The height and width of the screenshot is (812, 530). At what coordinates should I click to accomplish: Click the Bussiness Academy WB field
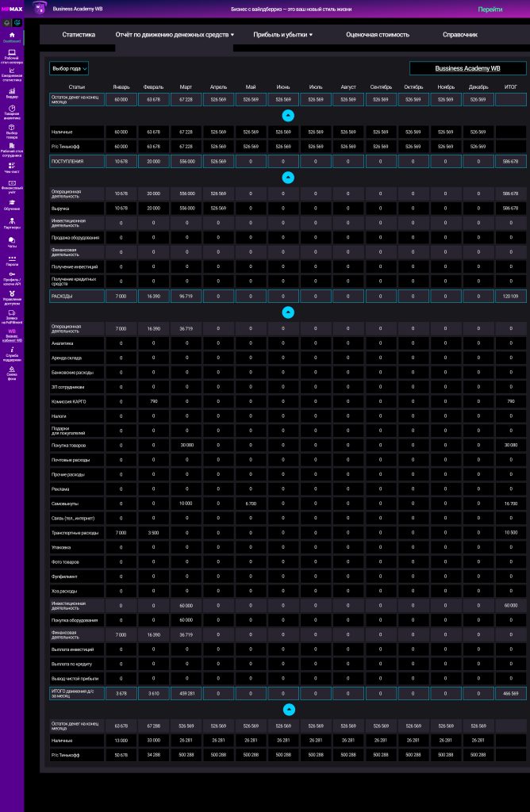point(467,69)
